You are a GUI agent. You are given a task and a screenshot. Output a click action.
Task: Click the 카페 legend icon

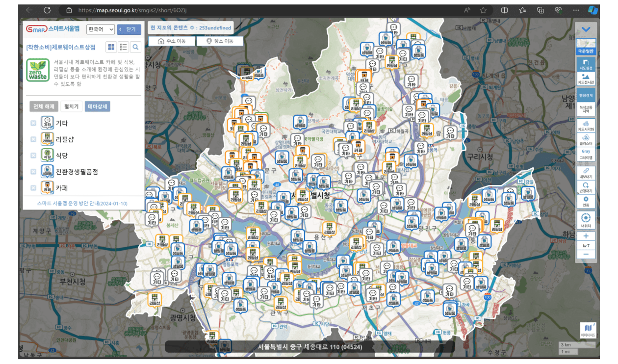click(x=48, y=187)
